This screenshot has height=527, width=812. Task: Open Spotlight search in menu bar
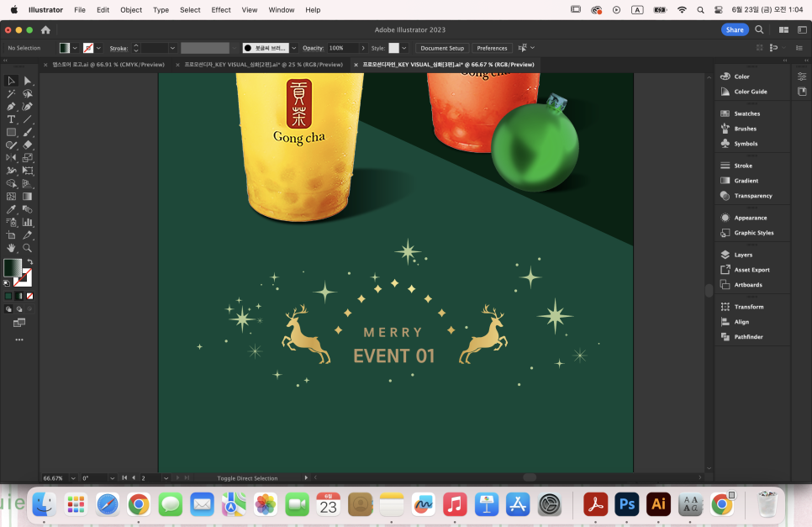coord(700,10)
